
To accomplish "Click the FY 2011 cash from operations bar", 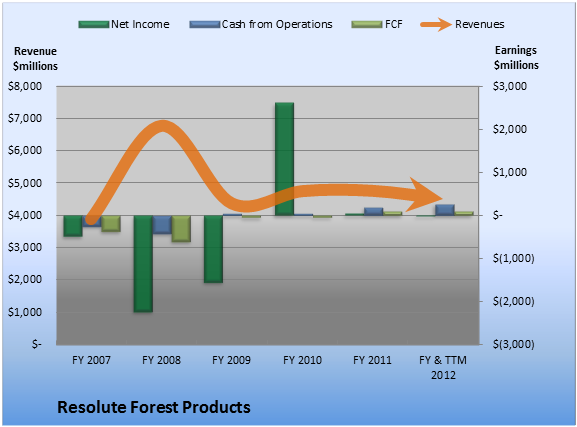I will pyautogui.click(x=374, y=211).
